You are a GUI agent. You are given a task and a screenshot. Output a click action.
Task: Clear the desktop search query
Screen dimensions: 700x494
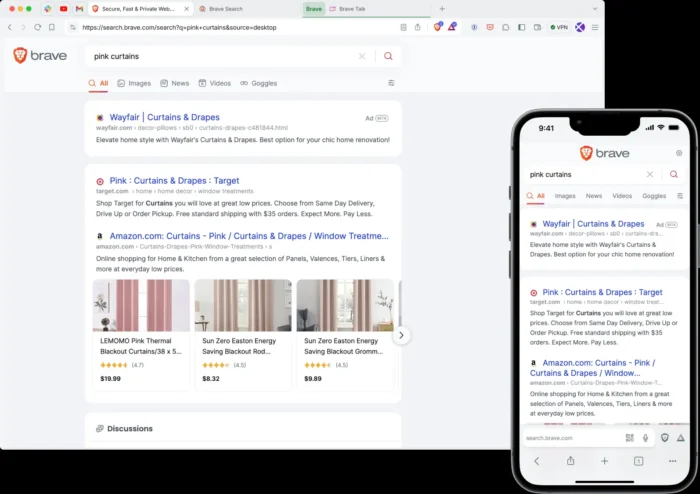pos(362,56)
